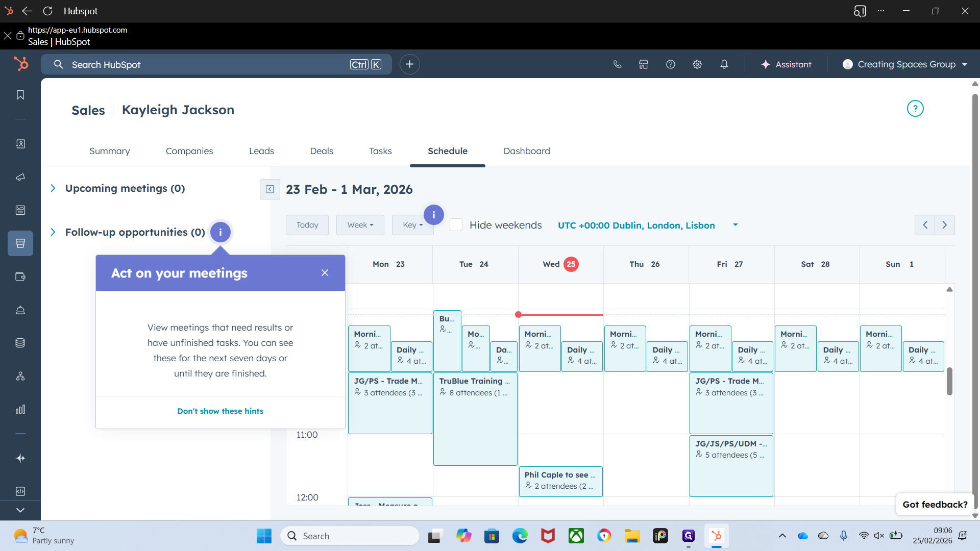
Task: Open the Notifications bell icon
Action: 724,64
